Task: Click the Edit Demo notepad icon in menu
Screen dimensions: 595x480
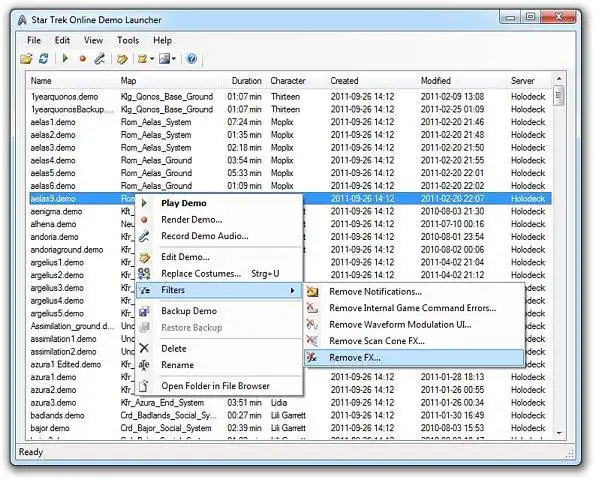Action: point(144,257)
